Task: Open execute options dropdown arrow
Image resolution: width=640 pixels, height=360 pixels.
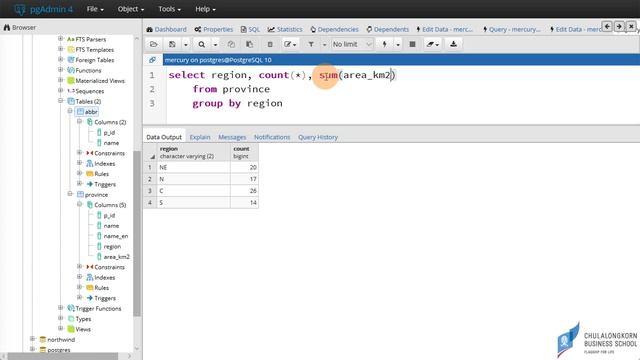Action: (x=398, y=44)
